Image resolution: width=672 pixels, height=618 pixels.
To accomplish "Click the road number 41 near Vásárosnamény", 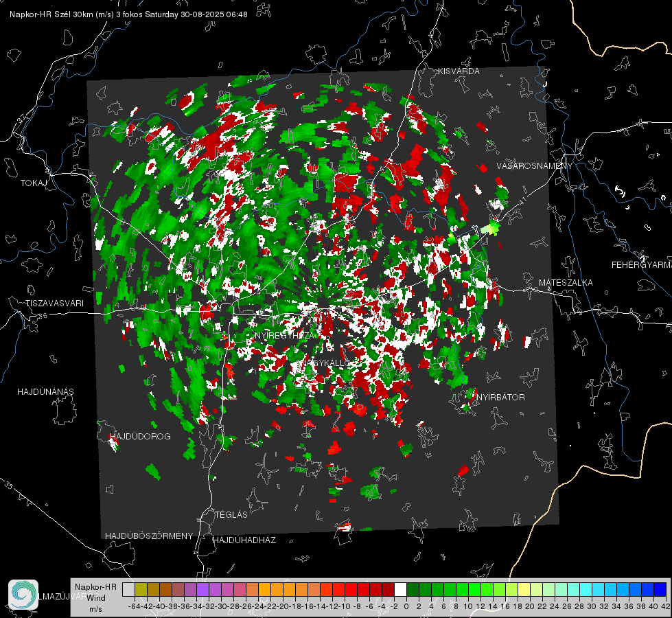I will click(x=523, y=201).
